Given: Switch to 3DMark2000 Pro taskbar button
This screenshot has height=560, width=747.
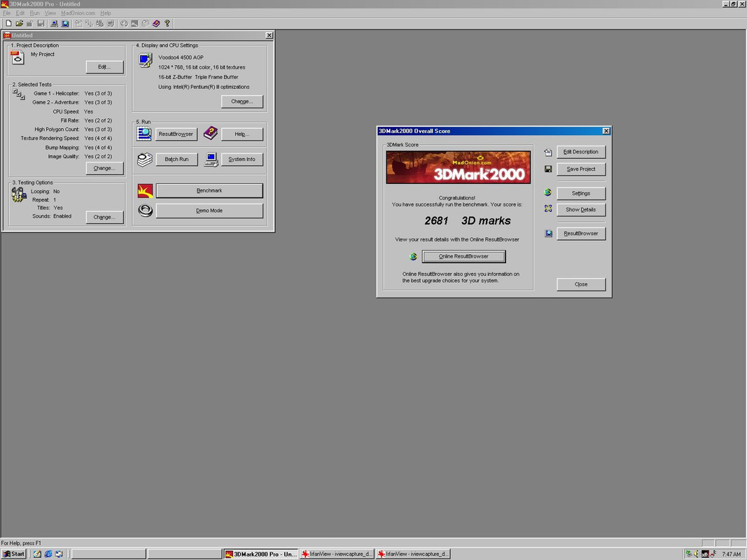Looking at the screenshot, I should pos(261,554).
